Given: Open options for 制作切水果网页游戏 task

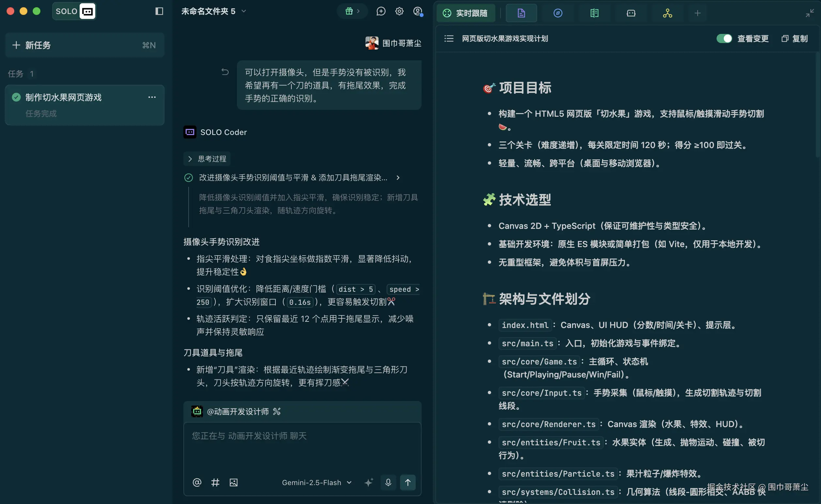Looking at the screenshot, I should (152, 97).
